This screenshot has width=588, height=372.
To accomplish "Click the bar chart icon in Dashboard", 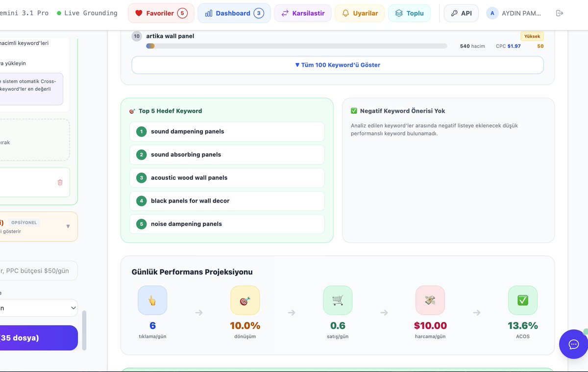I will click(208, 13).
